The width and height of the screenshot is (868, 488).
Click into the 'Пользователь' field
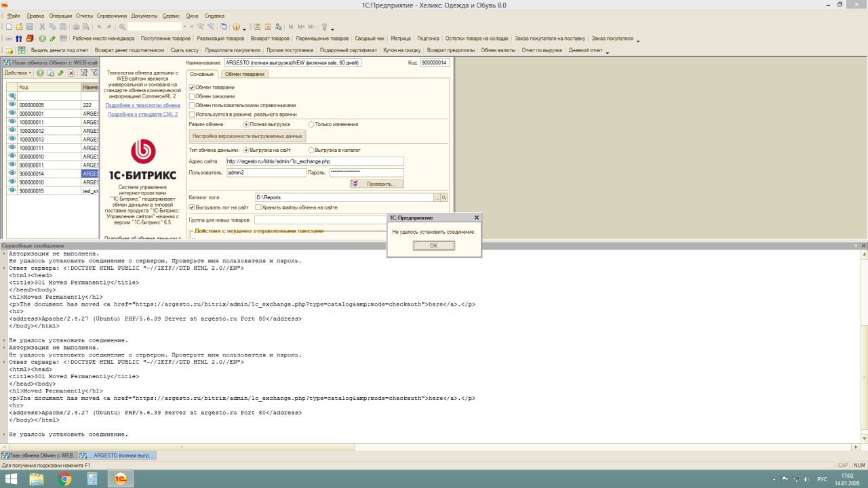tap(265, 173)
